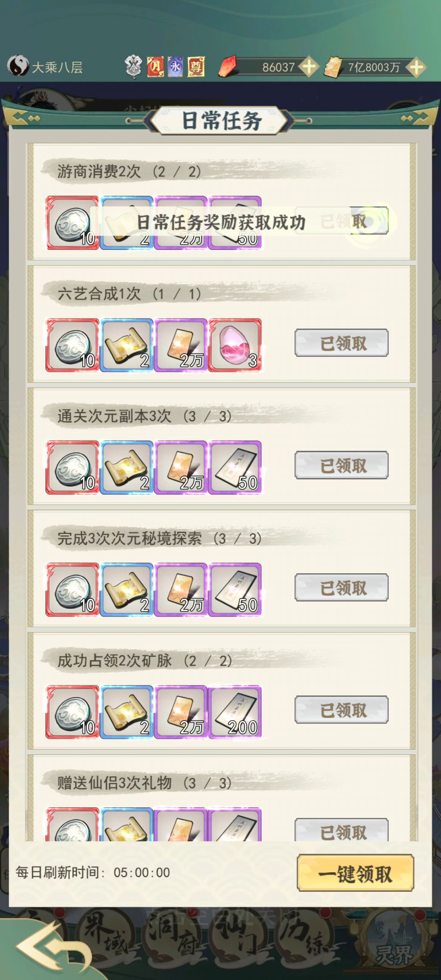
Task: Claim all rewards with 一键领取
Action: pyautogui.click(x=355, y=872)
